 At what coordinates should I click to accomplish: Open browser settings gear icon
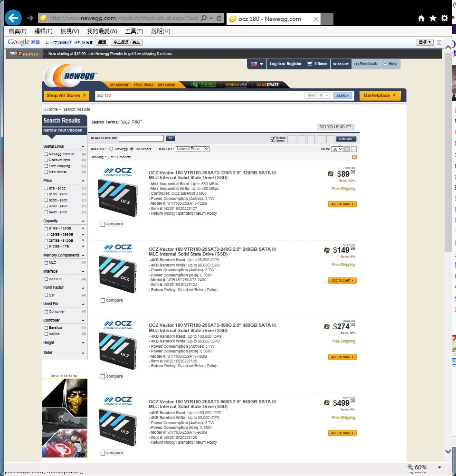click(x=445, y=19)
